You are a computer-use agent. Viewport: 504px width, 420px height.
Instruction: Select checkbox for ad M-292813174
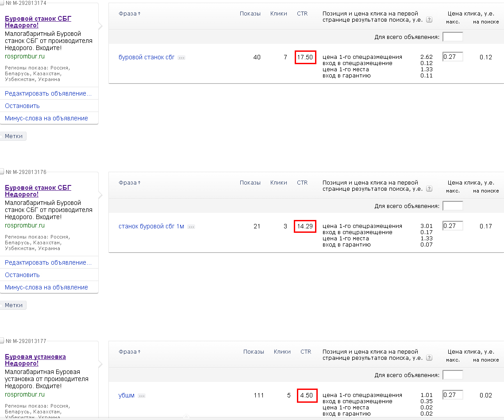coord(2,3)
